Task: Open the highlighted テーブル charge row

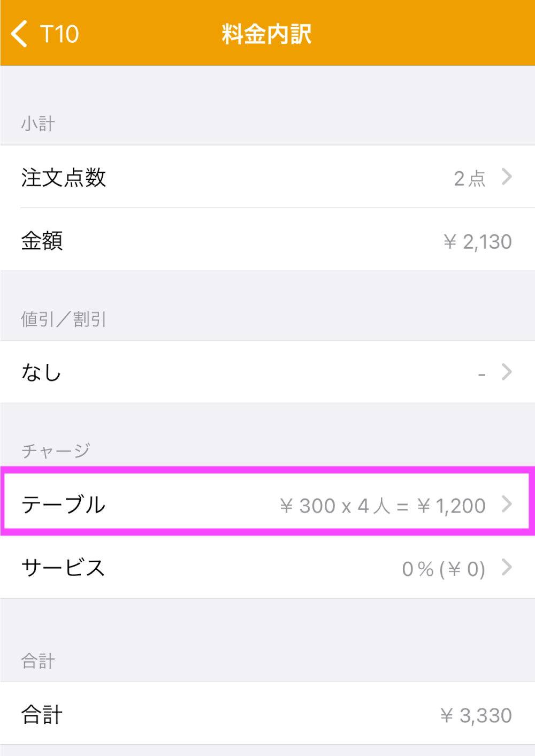Action: (267, 504)
